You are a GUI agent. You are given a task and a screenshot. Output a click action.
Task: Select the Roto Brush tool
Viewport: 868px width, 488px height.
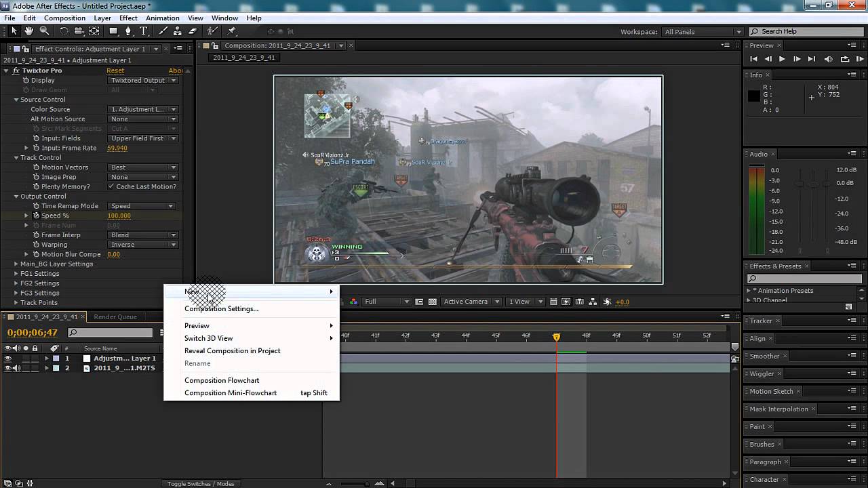pyautogui.click(x=212, y=31)
